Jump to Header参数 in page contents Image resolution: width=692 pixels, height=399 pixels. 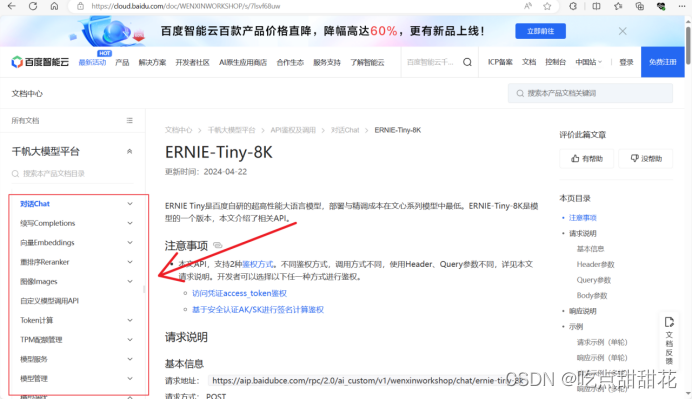[x=595, y=264]
